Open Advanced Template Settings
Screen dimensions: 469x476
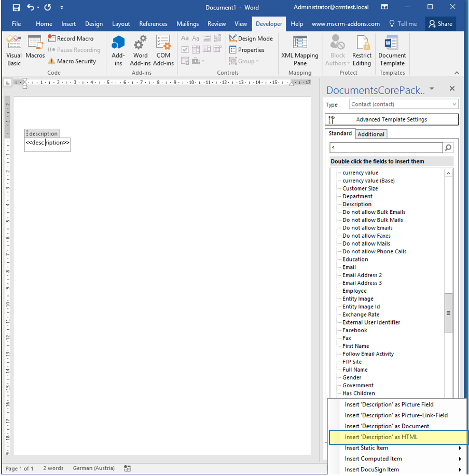[391, 119]
